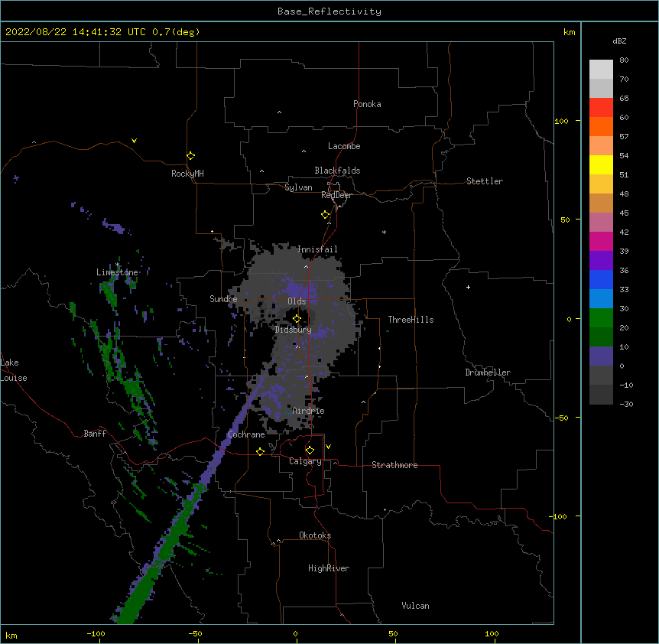
Task: Click the Lacombe label
Action: 344,146
